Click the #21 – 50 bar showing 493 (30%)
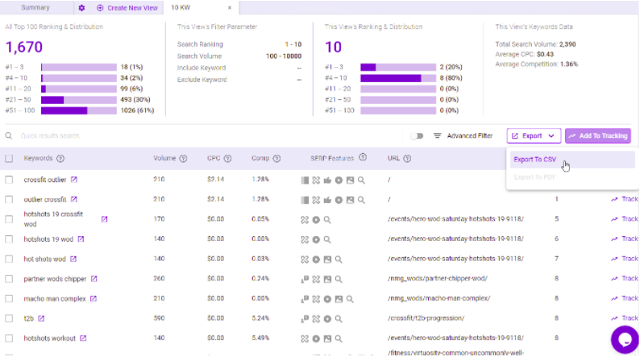The height and width of the screenshot is (357, 644). click(79, 100)
